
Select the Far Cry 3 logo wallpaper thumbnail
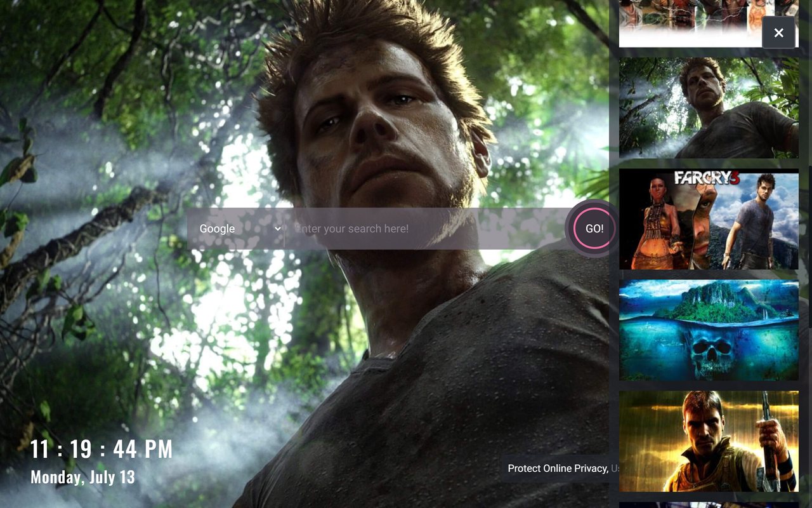[709, 219]
